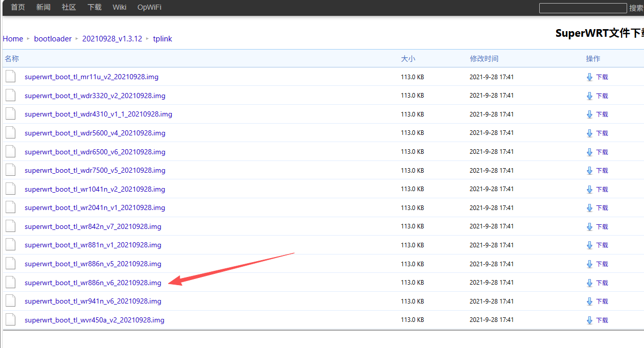Click download icon for wdr6500_v6 image
This screenshot has height=348, width=644.
(589, 152)
